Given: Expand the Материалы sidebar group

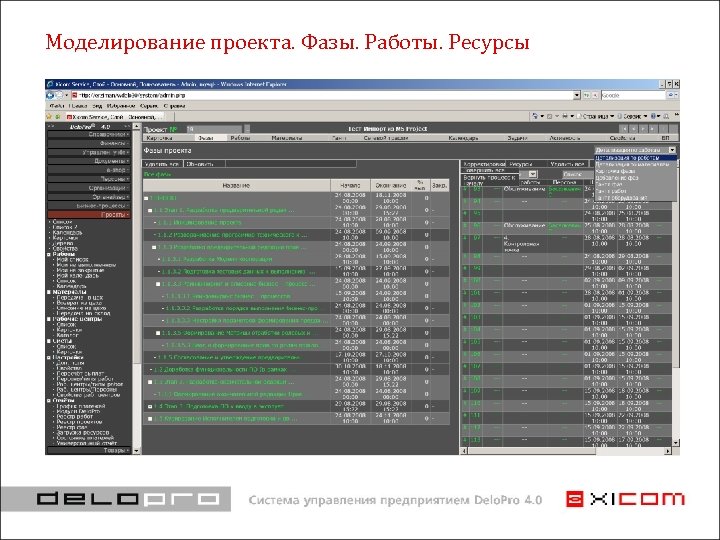Looking at the screenshot, I should [49, 292].
